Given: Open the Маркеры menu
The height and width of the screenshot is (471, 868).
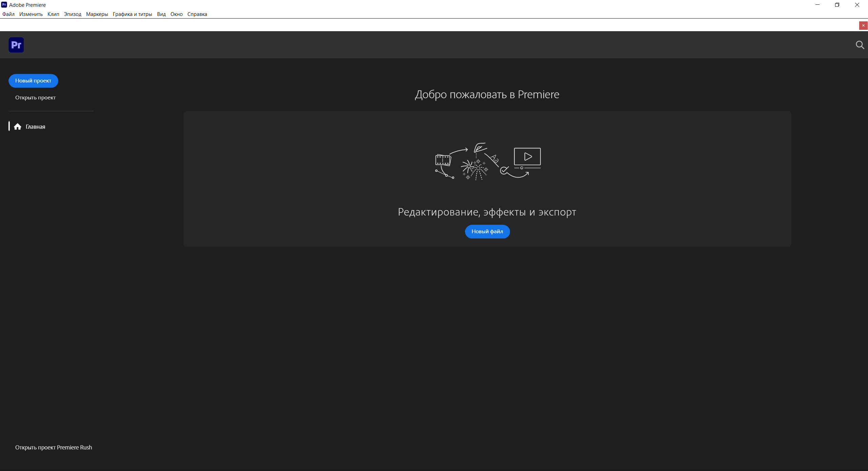Looking at the screenshot, I should tap(97, 14).
